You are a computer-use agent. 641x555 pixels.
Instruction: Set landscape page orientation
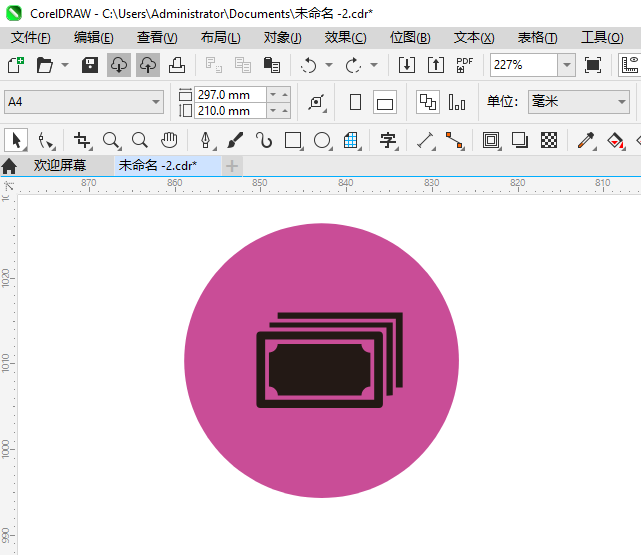click(385, 102)
